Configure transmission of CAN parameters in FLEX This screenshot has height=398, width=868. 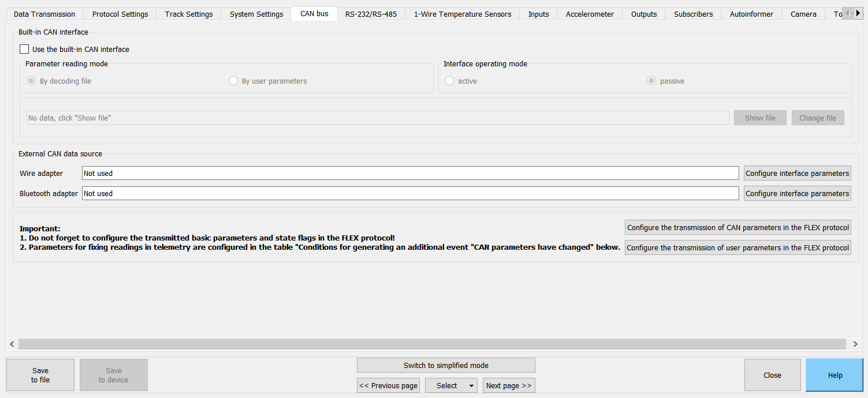coord(737,227)
